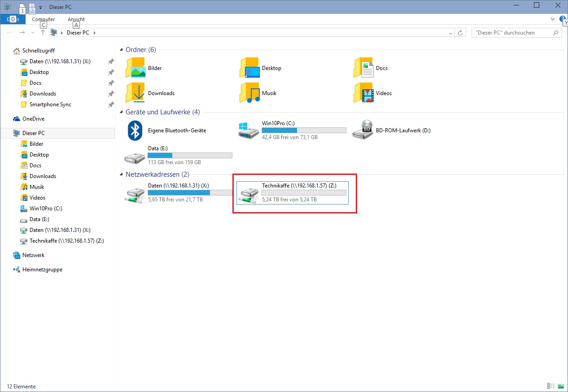Open the Musik folder icon in Ordner

(249, 93)
